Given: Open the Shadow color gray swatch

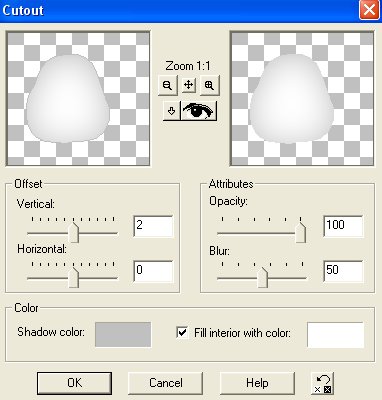Looking at the screenshot, I should click(123, 334).
